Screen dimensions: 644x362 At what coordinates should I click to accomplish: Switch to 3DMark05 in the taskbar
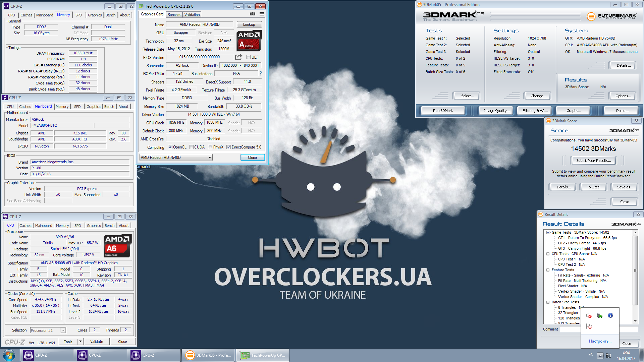coord(208,355)
